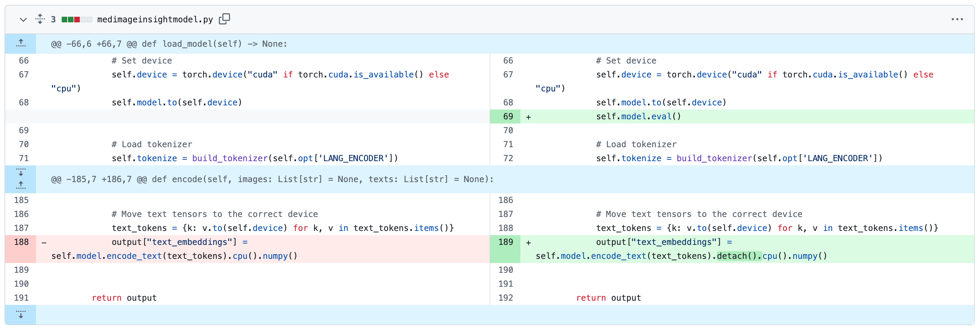Copy the medimageinsightmodel.py file path

click(224, 19)
